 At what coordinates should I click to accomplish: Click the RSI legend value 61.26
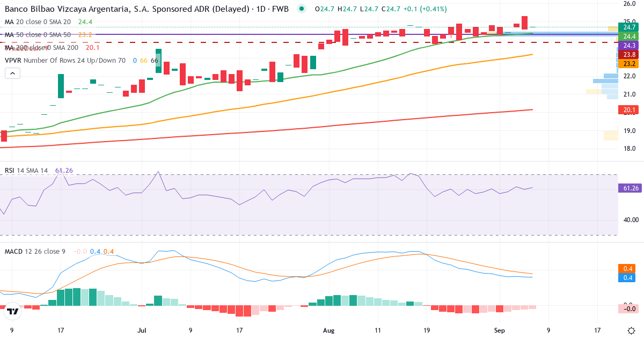(x=64, y=171)
